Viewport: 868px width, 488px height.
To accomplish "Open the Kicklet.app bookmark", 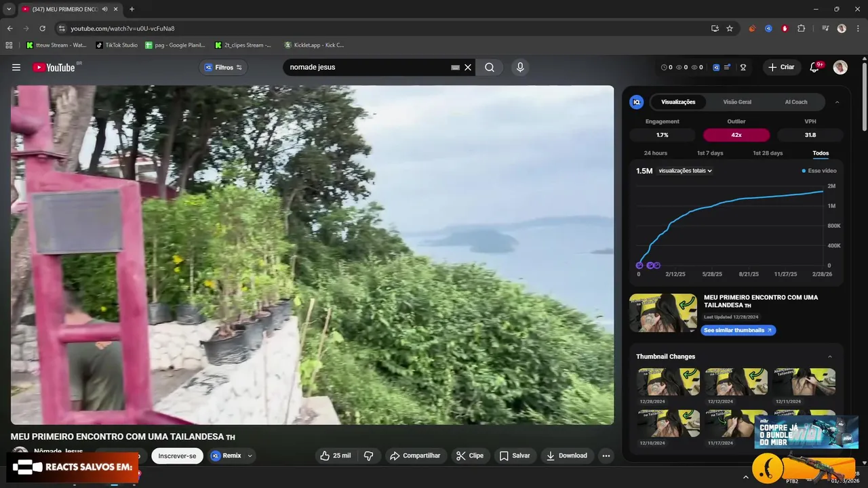I will [314, 45].
